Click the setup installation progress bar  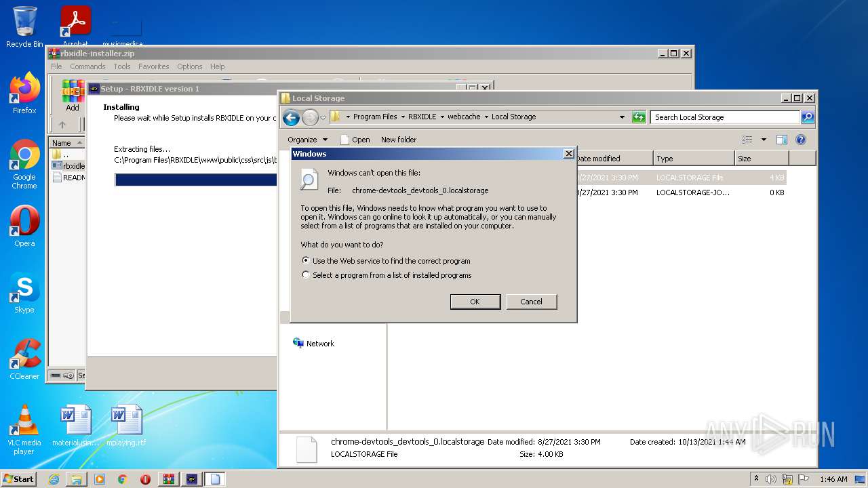pos(195,180)
